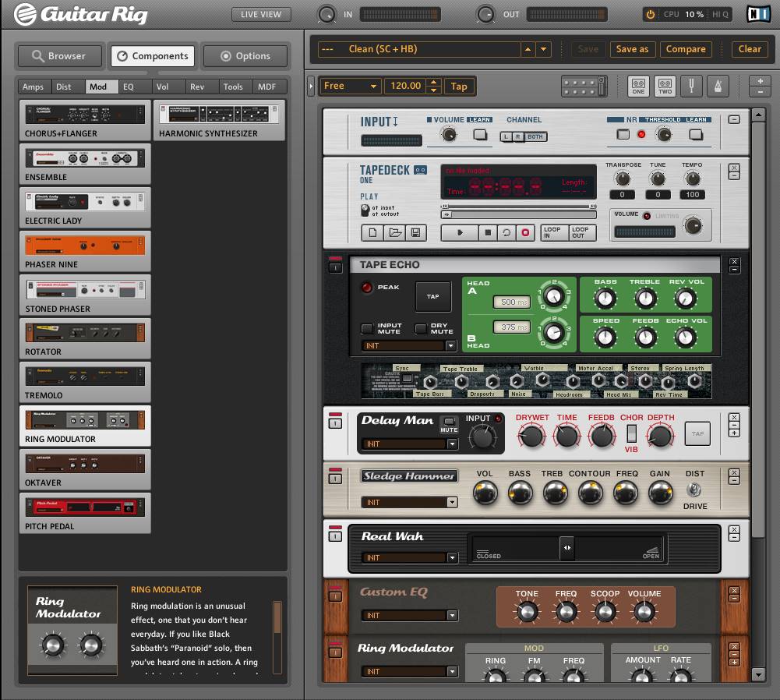Click the Native Instruments logo
Screen dimensions: 780x700
point(759,14)
